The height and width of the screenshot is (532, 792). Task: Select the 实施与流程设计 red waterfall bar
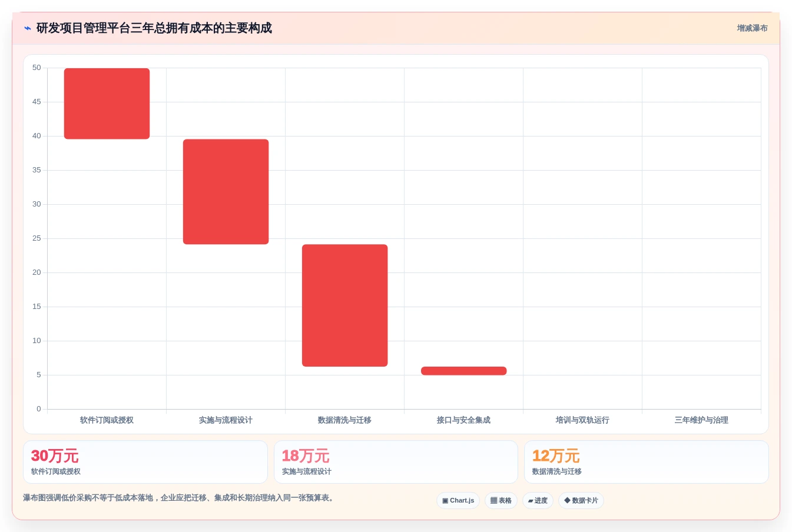pyautogui.click(x=226, y=192)
